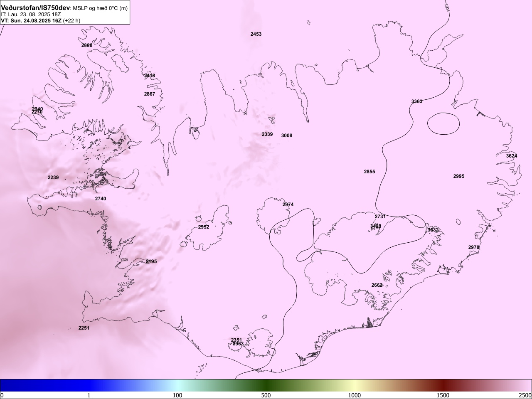Screen dimensions: 532x399
Task: Select the 3624 value on the east coast
Action: (x=512, y=156)
